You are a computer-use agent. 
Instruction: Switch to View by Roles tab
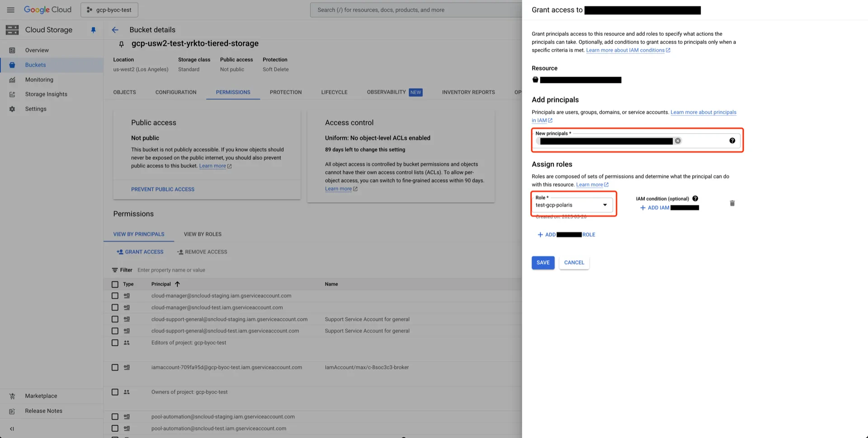[x=203, y=234]
